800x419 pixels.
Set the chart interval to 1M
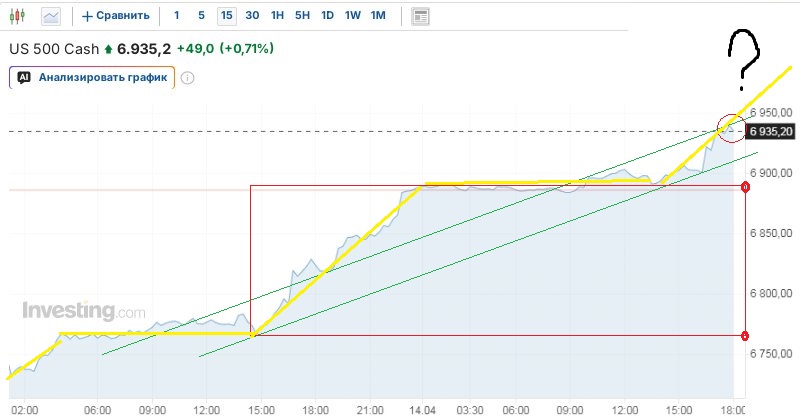point(377,16)
